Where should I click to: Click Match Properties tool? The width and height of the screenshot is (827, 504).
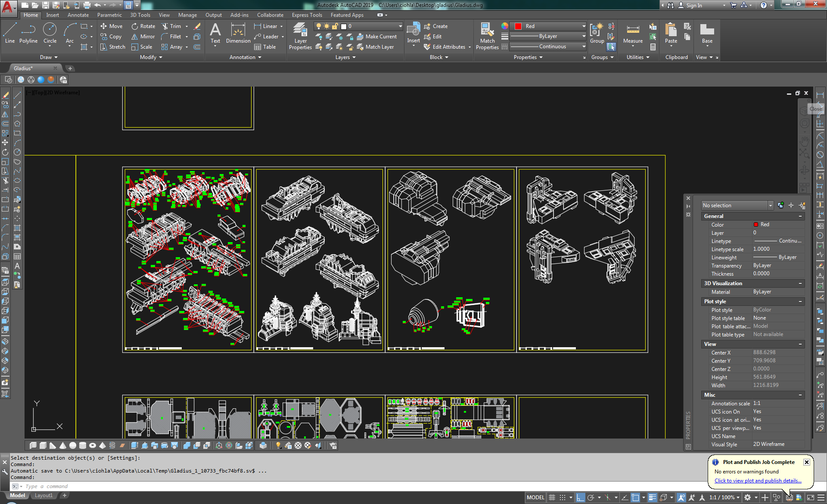[487, 36]
